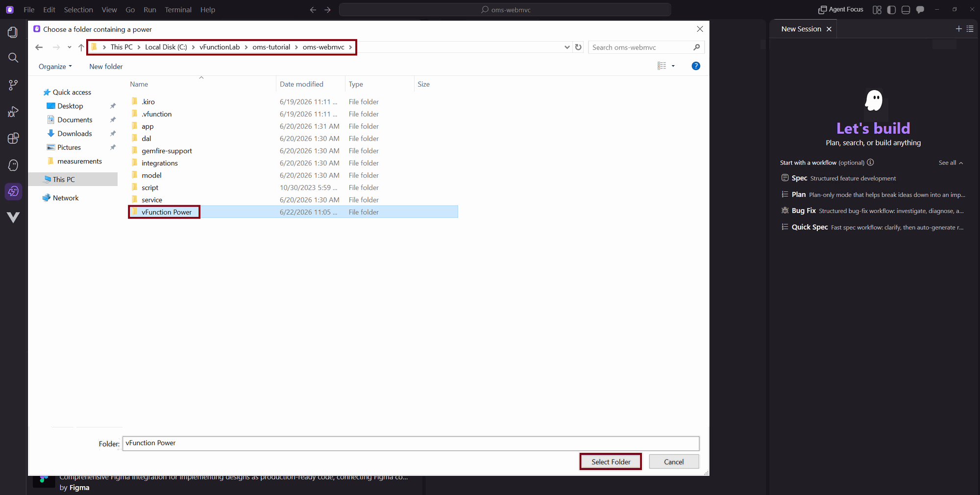Customize layout icon in title bar
Image resolution: width=980 pixels, height=495 pixels.
877,10
